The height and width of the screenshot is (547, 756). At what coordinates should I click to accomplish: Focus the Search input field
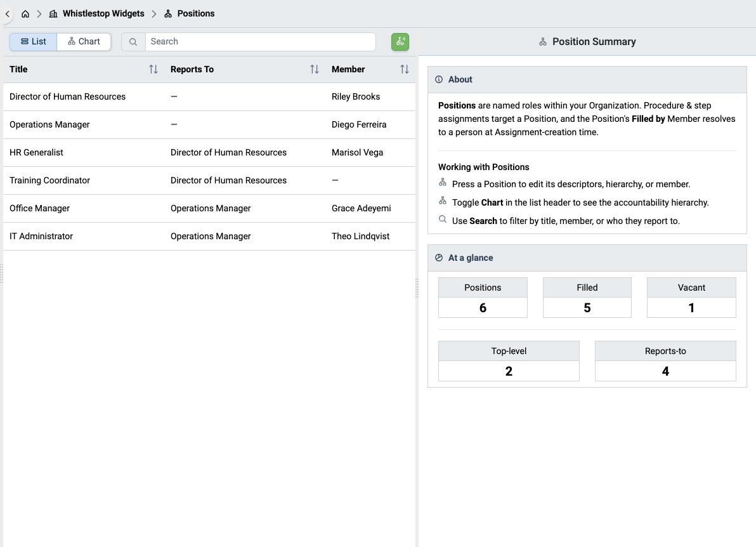point(261,42)
